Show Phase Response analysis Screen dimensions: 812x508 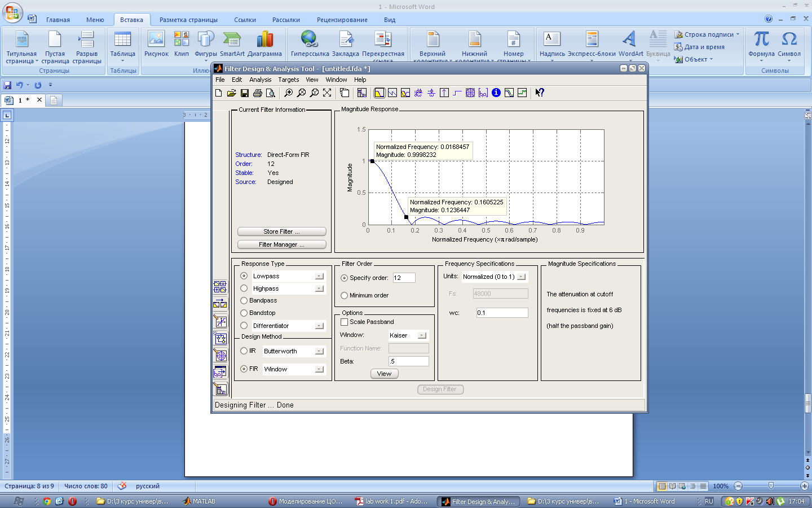[x=392, y=93]
